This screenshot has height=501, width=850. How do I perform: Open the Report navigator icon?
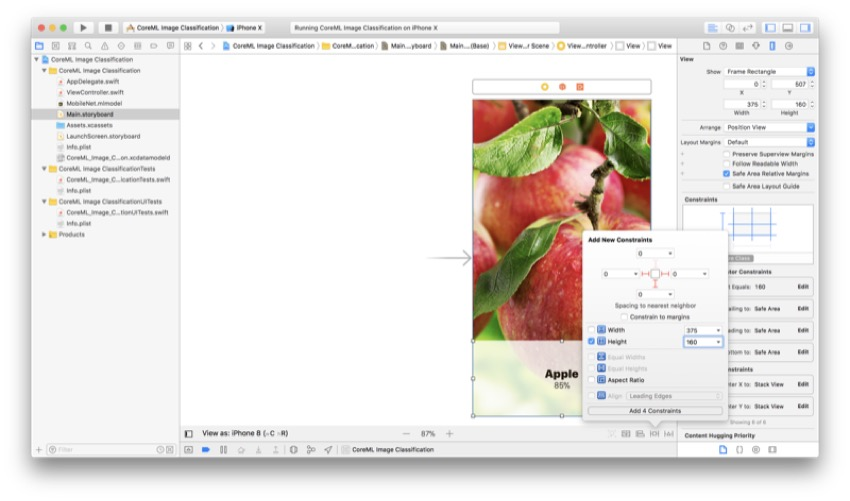170,46
